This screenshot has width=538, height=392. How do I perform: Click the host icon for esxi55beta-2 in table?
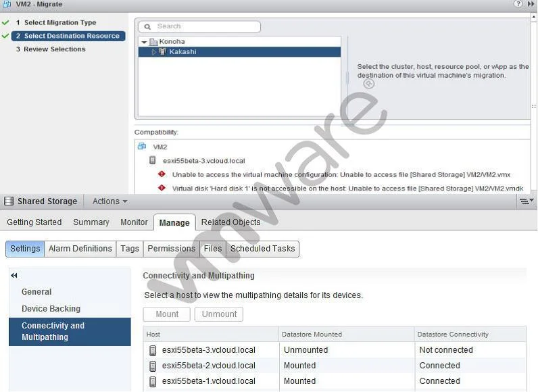pos(153,366)
